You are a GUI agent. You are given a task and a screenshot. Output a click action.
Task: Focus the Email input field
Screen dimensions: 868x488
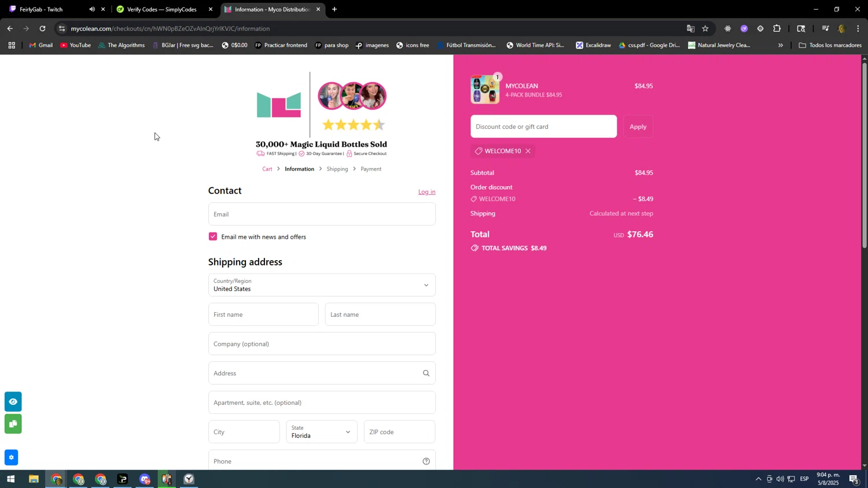pyautogui.click(x=322, y=214)
